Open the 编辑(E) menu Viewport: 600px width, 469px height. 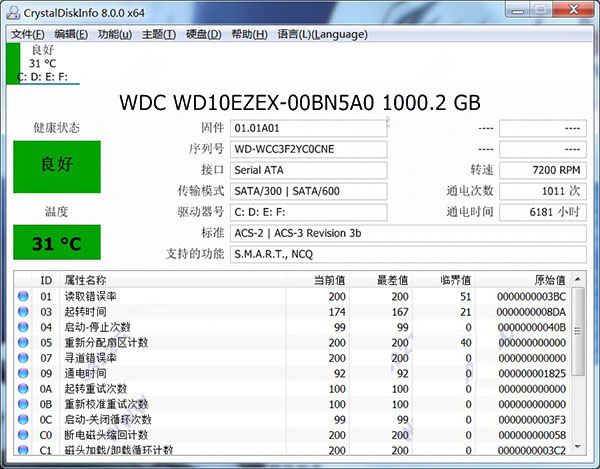[71, 34]
